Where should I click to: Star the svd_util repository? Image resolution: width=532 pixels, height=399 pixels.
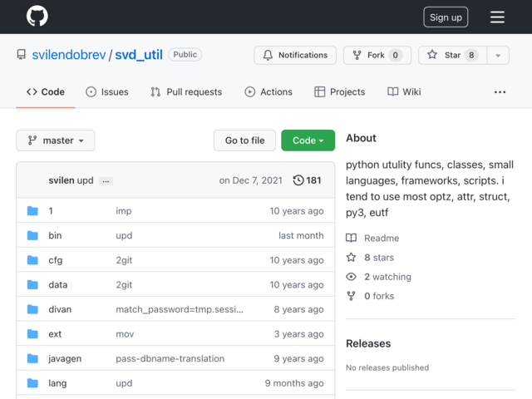pyautogui.click(x=452, y=55)
